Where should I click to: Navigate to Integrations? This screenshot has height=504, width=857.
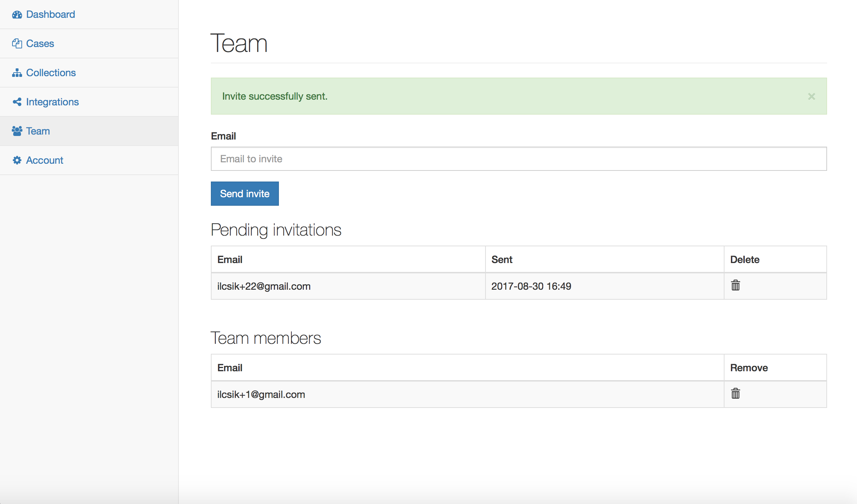coord(52,102)
